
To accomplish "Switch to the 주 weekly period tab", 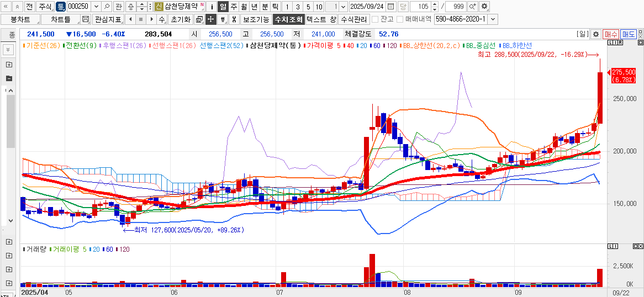I will click(x=234, y=7).
